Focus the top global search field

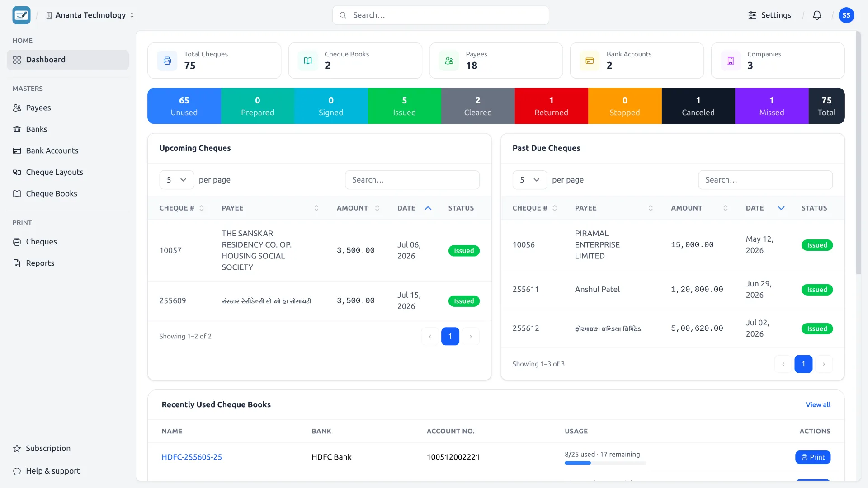coord(441,15)
